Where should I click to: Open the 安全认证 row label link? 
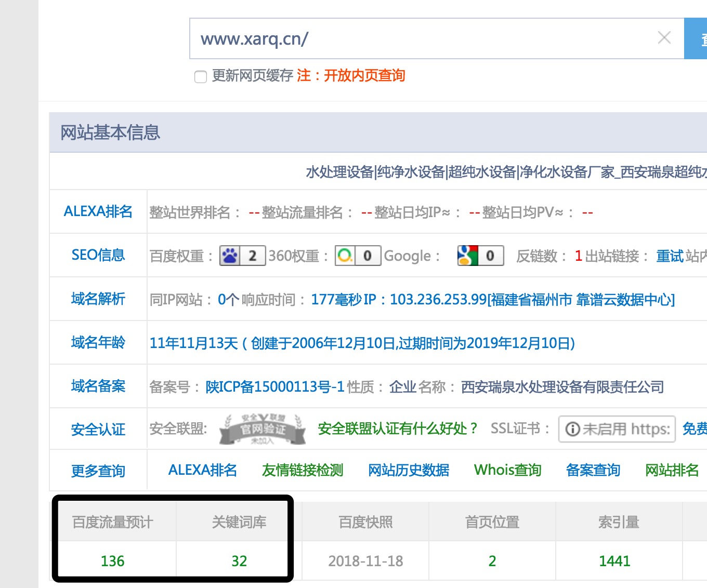click(x=98, y=430)
